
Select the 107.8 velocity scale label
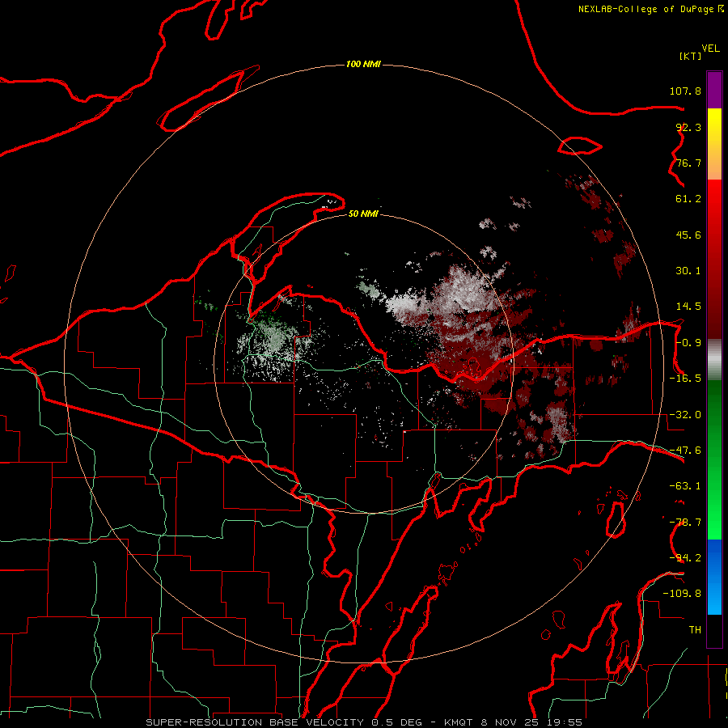click(x=685, y=91)
